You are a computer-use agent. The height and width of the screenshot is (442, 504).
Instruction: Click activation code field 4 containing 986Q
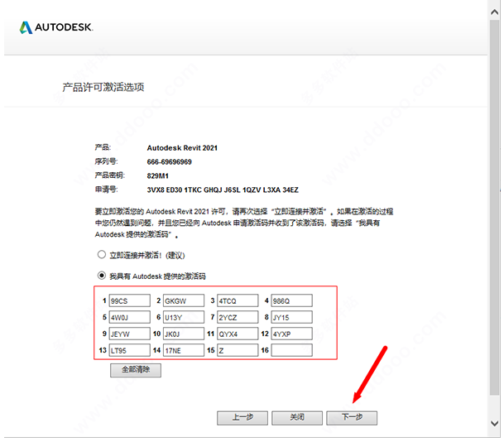[x=291, y=300]
